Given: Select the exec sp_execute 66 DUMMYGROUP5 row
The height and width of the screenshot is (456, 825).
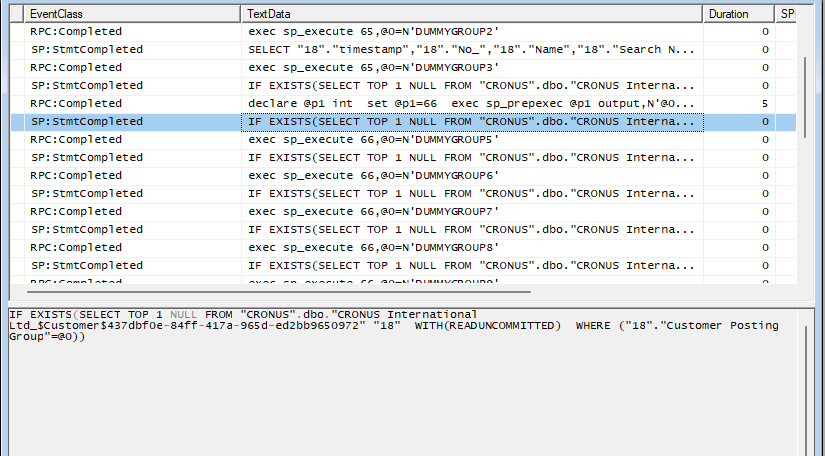Looking at the screenshot, I should coord(403,139).
